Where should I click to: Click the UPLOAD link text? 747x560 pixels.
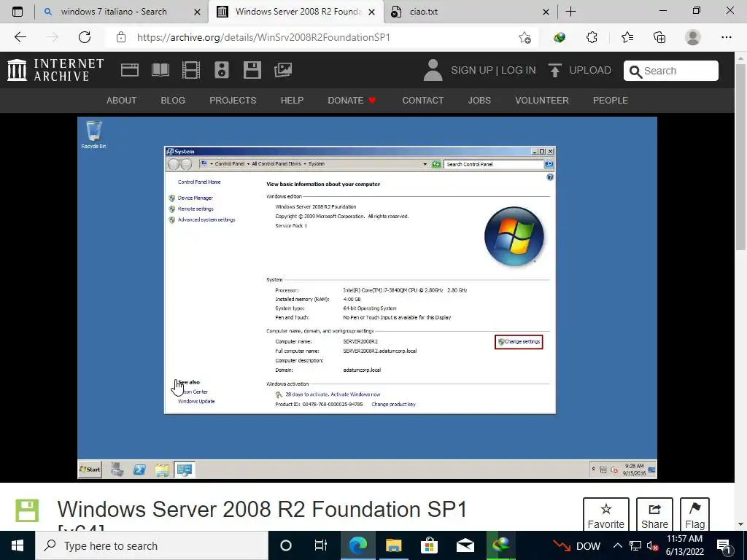(x=590, y=70)
